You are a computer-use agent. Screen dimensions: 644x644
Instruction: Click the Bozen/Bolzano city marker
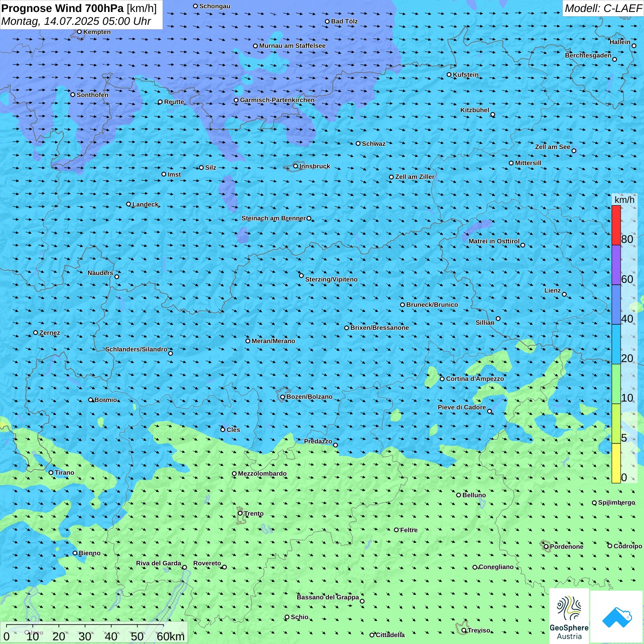[282, 397]
